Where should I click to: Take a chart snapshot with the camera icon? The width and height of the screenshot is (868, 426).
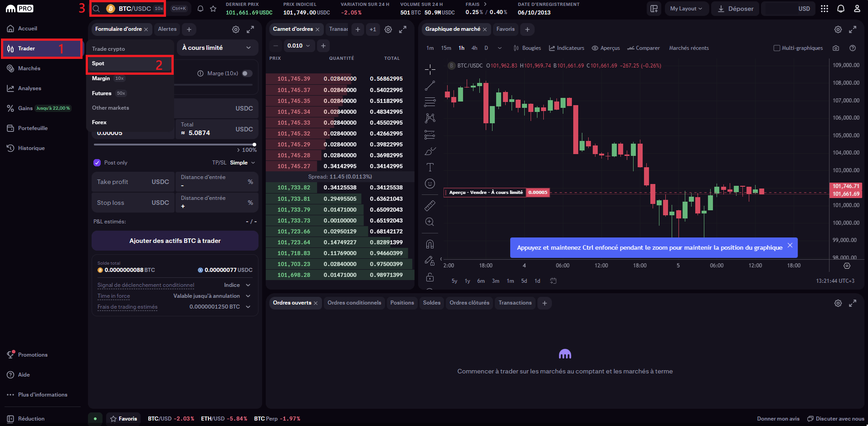tap(836, 48)
